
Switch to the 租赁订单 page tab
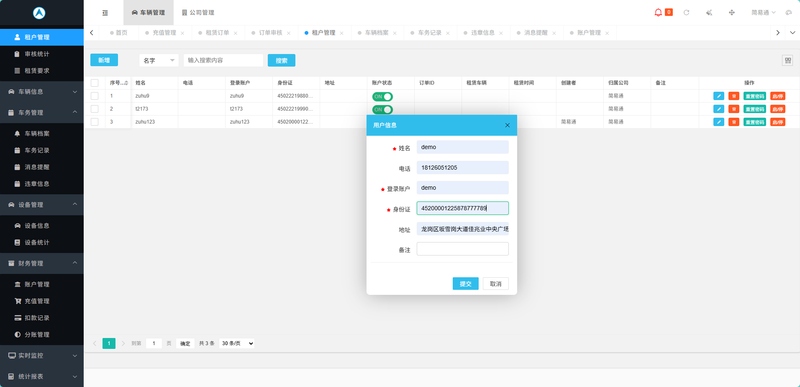218,33
